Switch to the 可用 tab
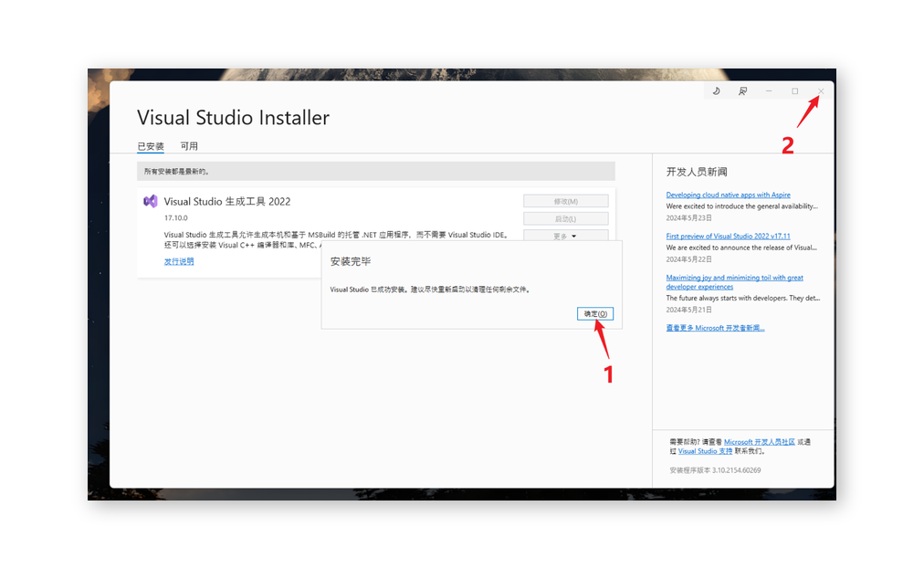Screen dimensions: 924x569 coord(189,146)
